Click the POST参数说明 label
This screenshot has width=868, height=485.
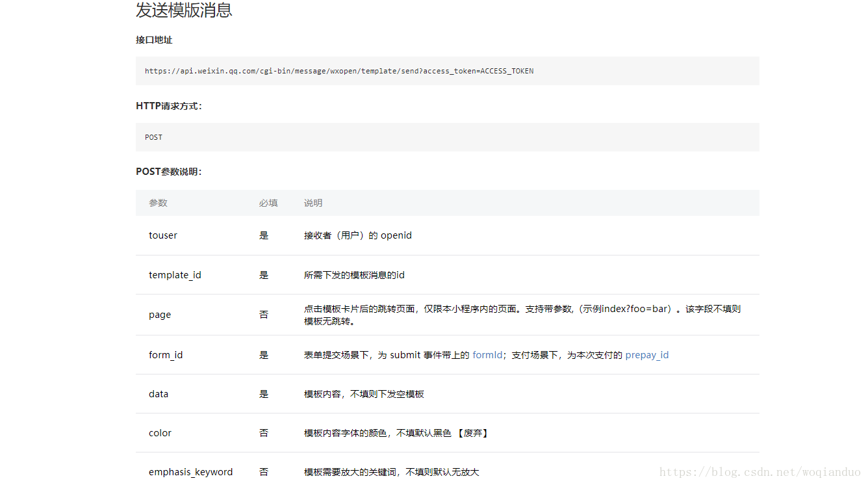pos(169,172)
